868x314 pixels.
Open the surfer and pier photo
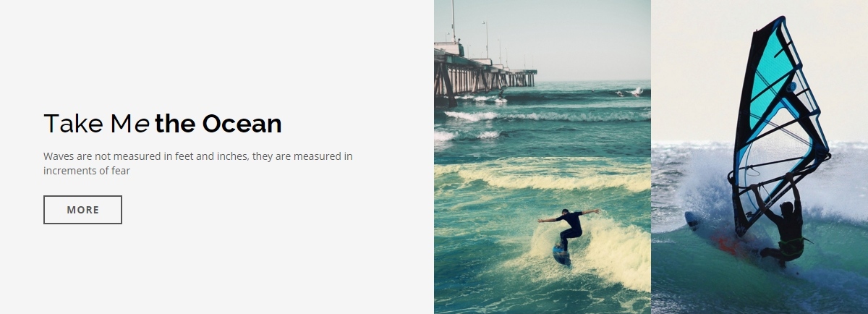point(542,157)
